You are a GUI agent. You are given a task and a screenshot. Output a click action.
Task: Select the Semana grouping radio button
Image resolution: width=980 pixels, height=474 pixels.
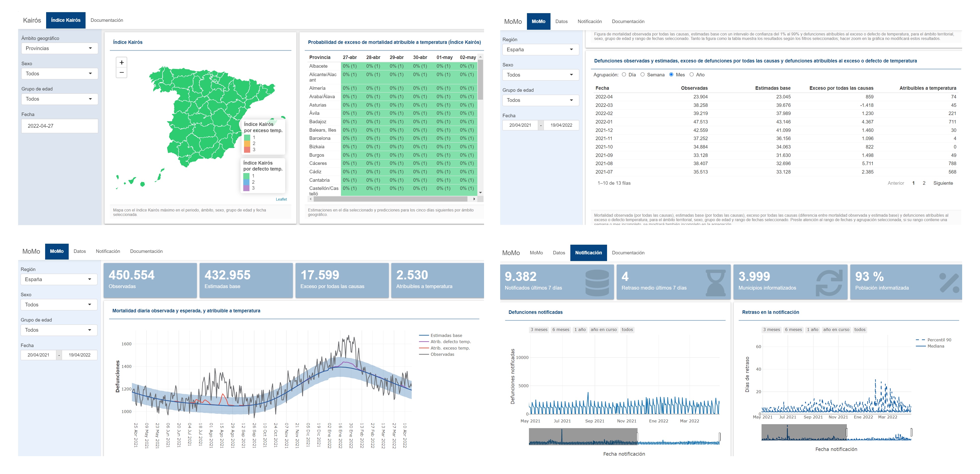click(x=643, y=75)
